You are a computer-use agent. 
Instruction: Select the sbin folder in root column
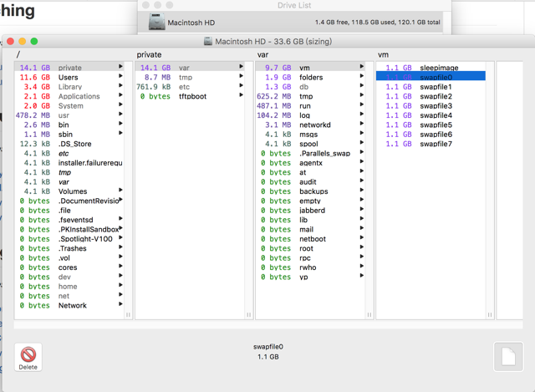(69, 135)
